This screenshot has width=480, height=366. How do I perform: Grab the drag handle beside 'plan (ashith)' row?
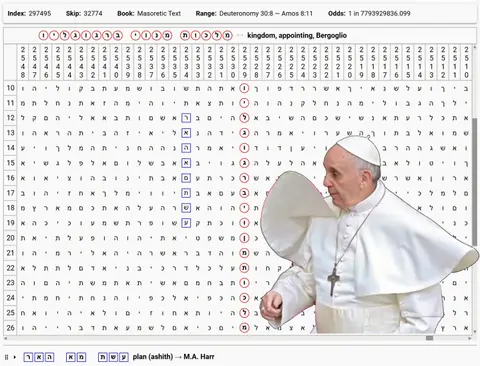(6, 357)
